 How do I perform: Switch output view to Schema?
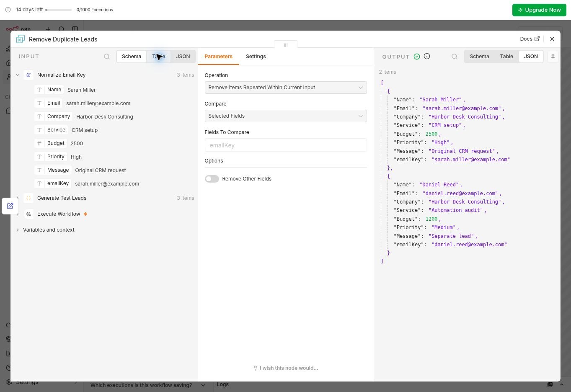[x=479, y=57]
